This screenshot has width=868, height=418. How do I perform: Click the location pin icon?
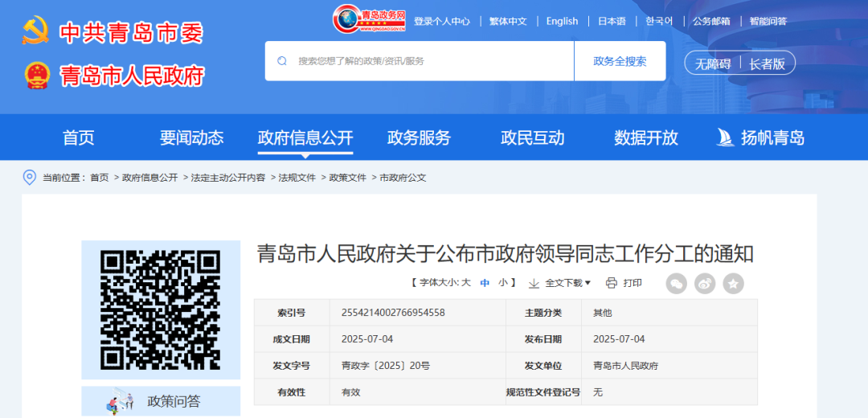pos(30,178)
